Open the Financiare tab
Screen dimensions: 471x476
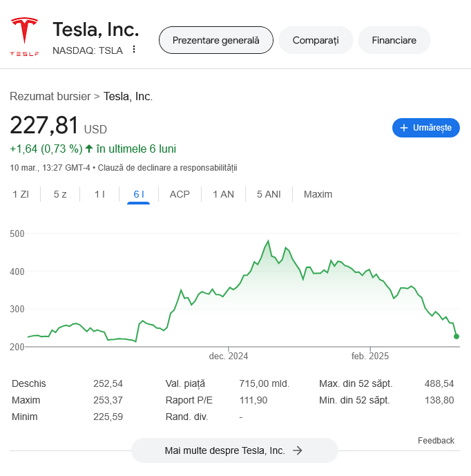click(x=394, y=40)
